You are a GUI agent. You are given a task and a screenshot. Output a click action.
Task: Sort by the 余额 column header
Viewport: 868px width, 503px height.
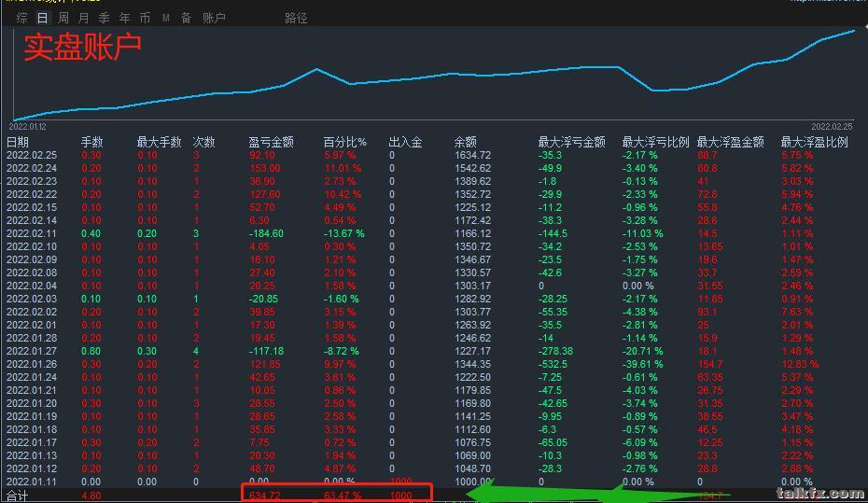tap(466, 142)
